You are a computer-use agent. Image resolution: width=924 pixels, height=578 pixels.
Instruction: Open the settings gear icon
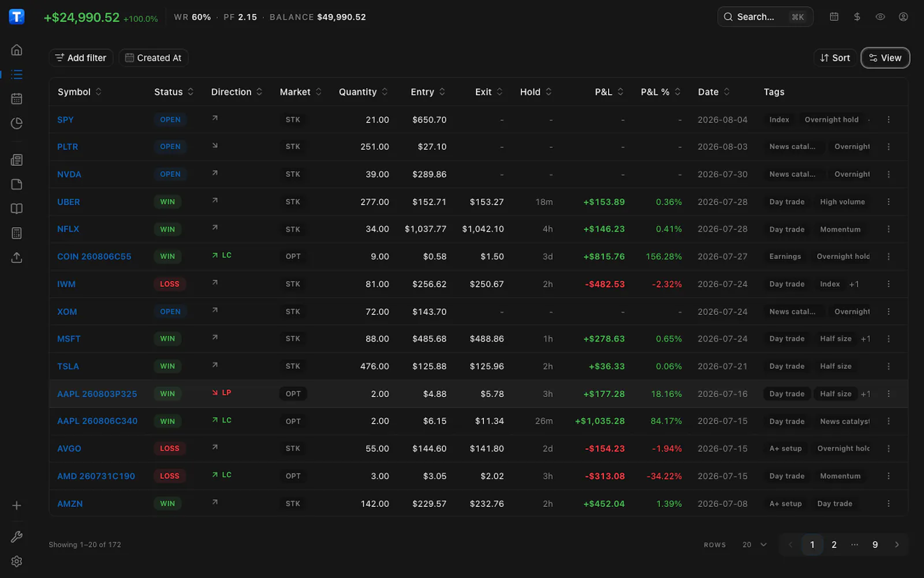coord(17,561)
